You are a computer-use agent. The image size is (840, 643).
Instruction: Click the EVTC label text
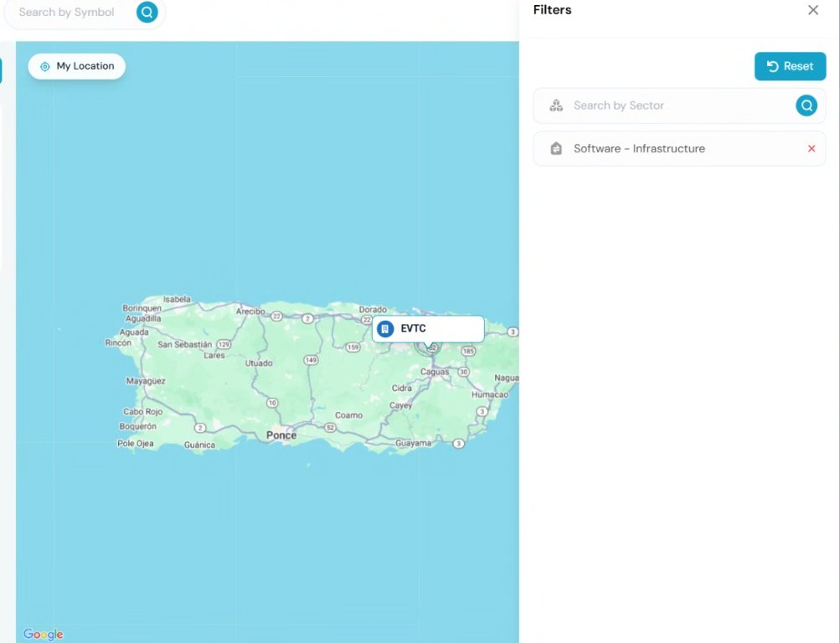tap(413, 329)
